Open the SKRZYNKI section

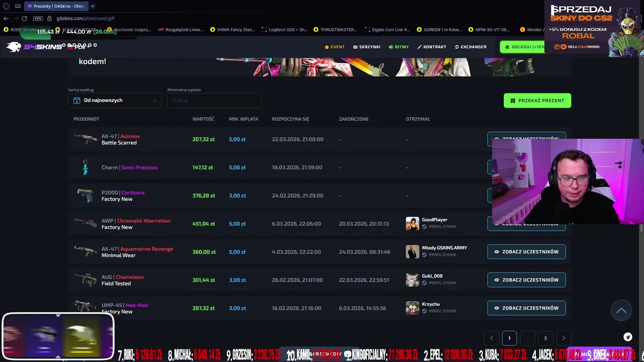(366, 47)
